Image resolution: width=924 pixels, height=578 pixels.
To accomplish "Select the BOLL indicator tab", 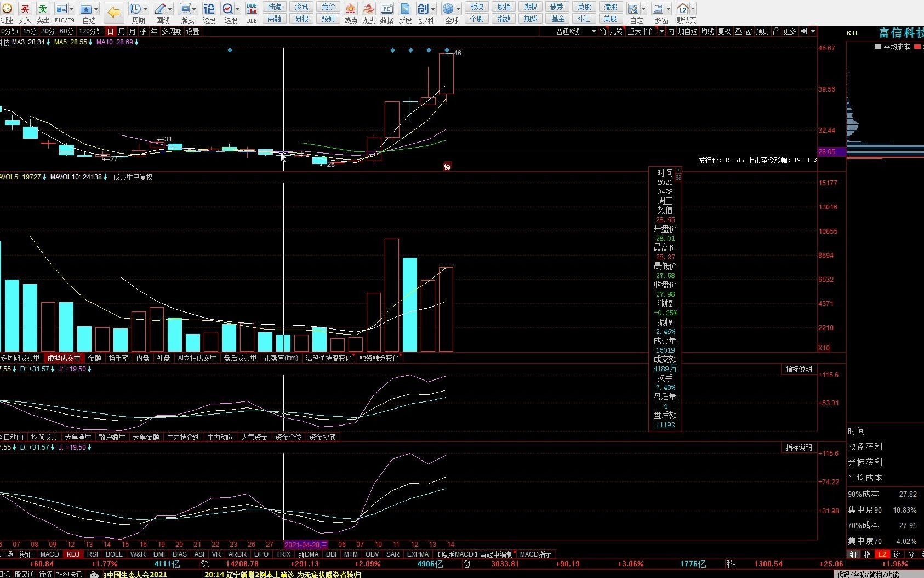I will click(114, 554).
